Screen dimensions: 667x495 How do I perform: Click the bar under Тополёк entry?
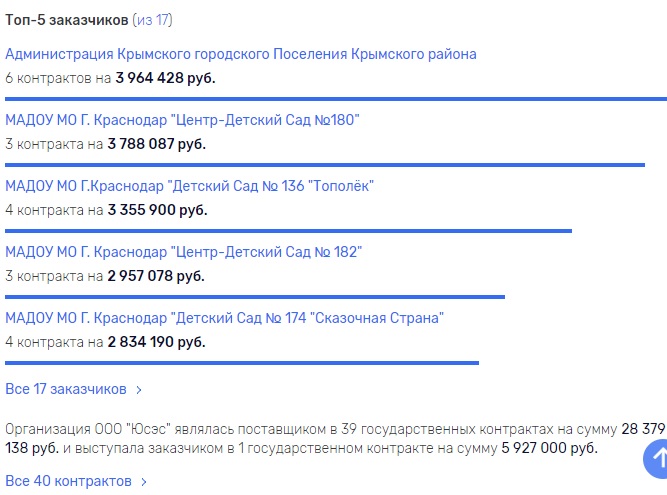(x=288, y=231)
